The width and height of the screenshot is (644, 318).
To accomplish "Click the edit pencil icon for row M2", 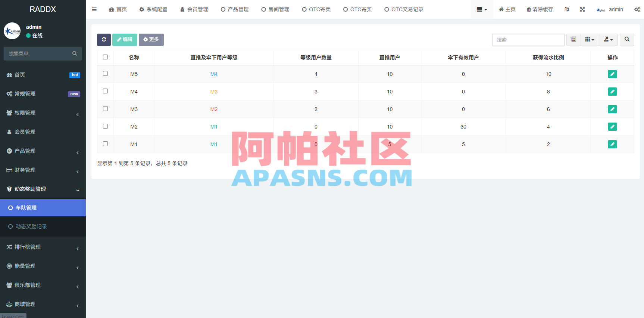I will coord(612,127).
